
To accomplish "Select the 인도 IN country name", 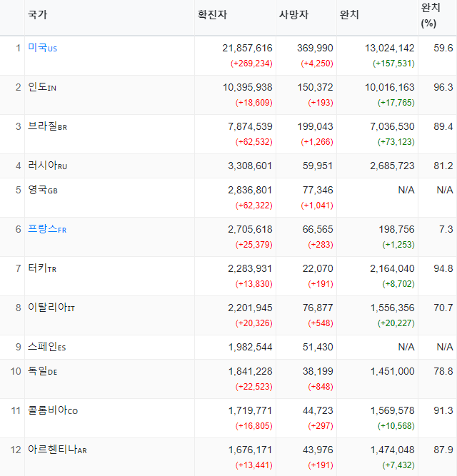I will [x=42, y=87].
